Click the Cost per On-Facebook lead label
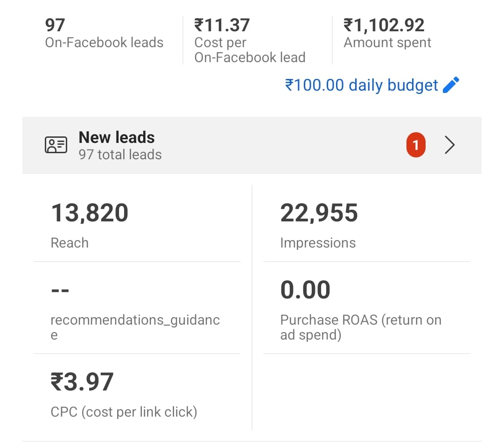Image resolution: width=504 pixels, height=447 pixels. tap(250, 50)
